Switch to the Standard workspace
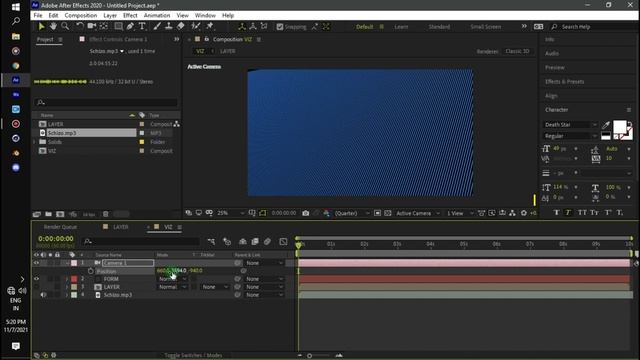Image resolution: width=640 pixels, height=360 pixels. [439, 27]
